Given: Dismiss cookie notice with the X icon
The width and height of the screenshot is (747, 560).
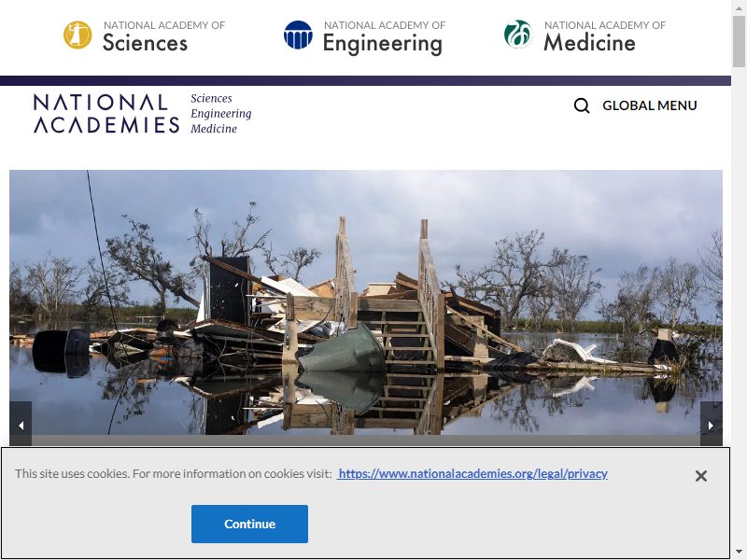Looking at the screenshot, I should (x=701, y=476).
